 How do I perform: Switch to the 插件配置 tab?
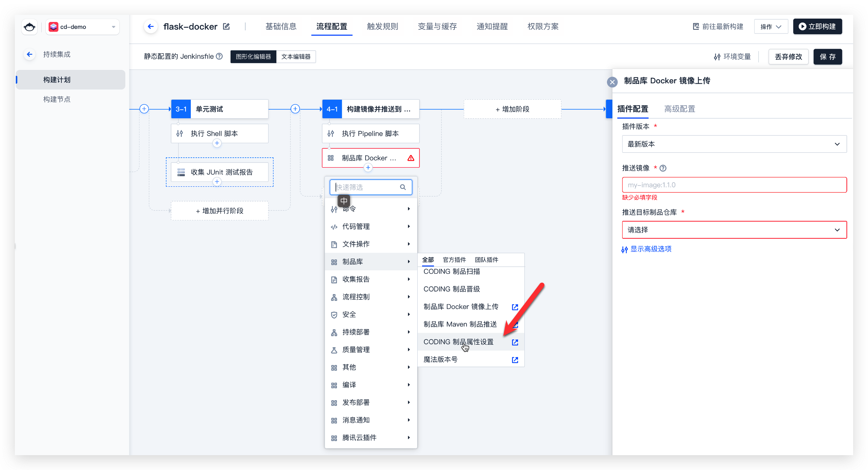pyautogui.click(x=633, y=109)
